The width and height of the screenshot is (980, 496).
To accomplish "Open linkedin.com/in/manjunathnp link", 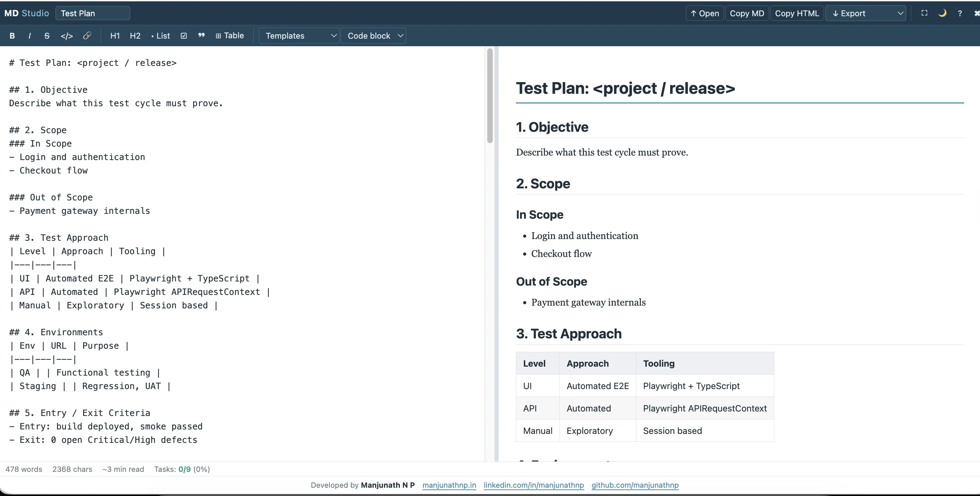I will tap(533, 485).
